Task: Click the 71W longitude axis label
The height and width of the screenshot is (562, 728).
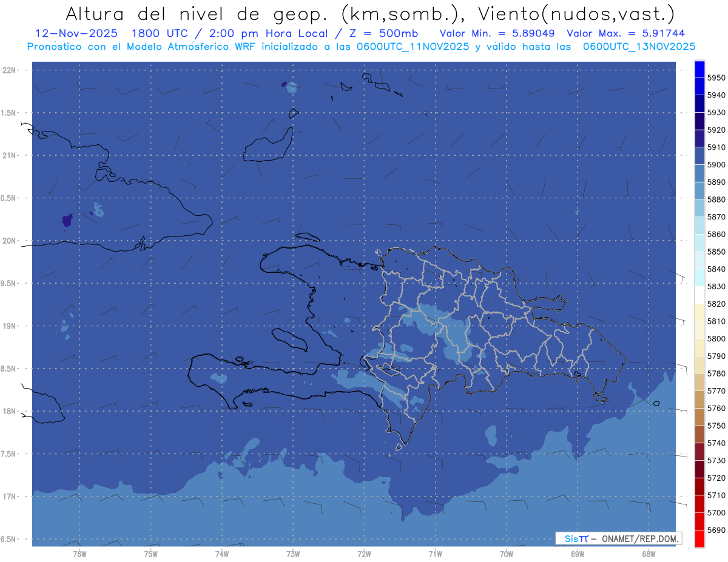Action: pos(435,554)
